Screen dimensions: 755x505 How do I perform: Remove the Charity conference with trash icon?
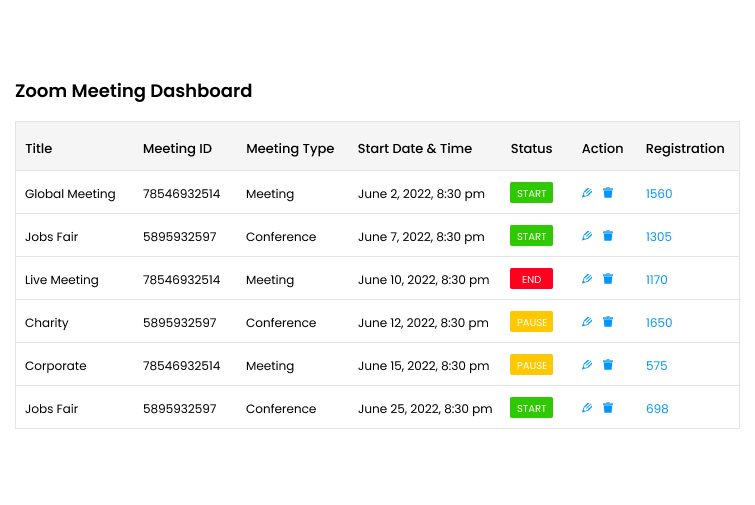[608, 322]
